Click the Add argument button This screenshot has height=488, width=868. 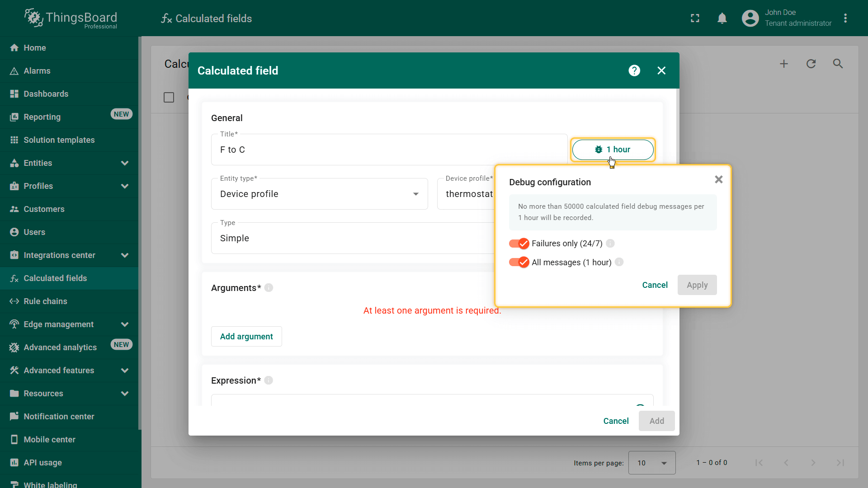(246, 337)
